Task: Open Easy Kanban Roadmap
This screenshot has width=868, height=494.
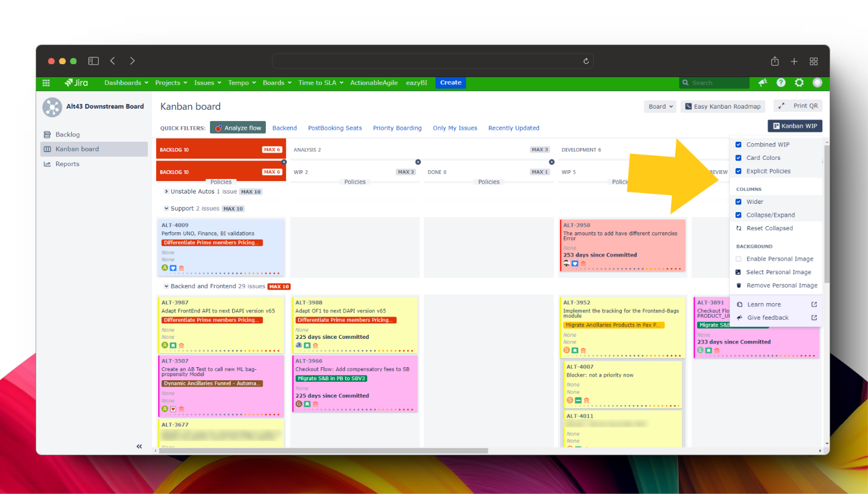Action: (723, 107)
